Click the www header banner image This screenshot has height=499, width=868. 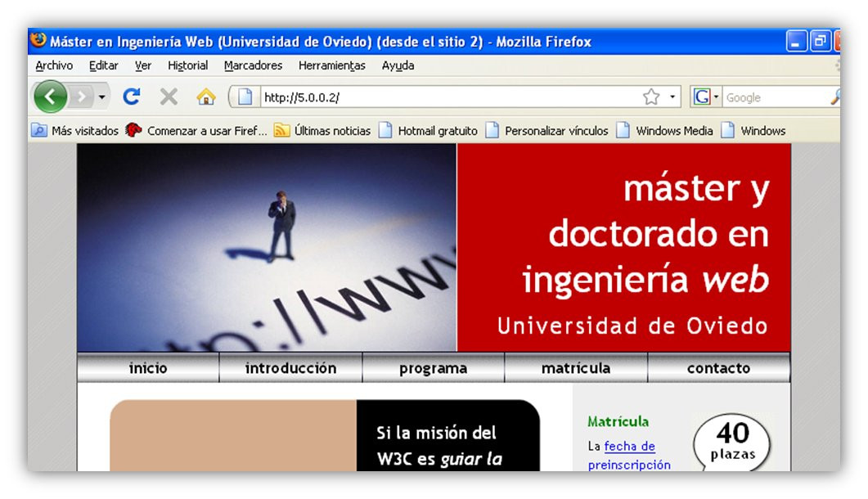pos(267,248)
